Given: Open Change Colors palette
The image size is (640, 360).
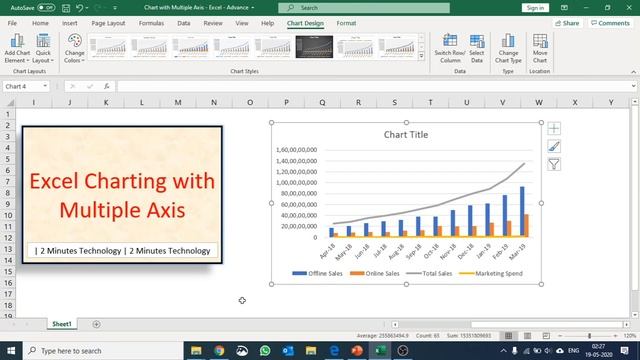Looking at the screenshot, I should click(x=74, y=49).
